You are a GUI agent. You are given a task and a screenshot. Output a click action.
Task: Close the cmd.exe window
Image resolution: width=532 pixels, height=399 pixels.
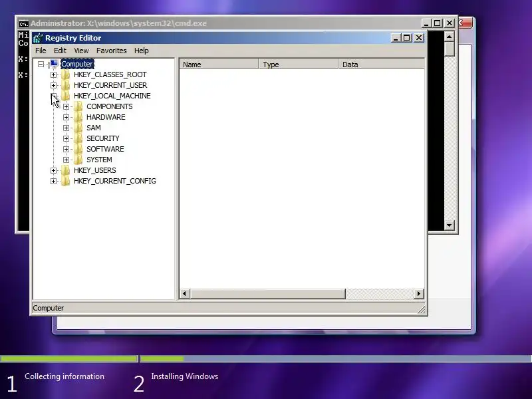pos(450,23)
